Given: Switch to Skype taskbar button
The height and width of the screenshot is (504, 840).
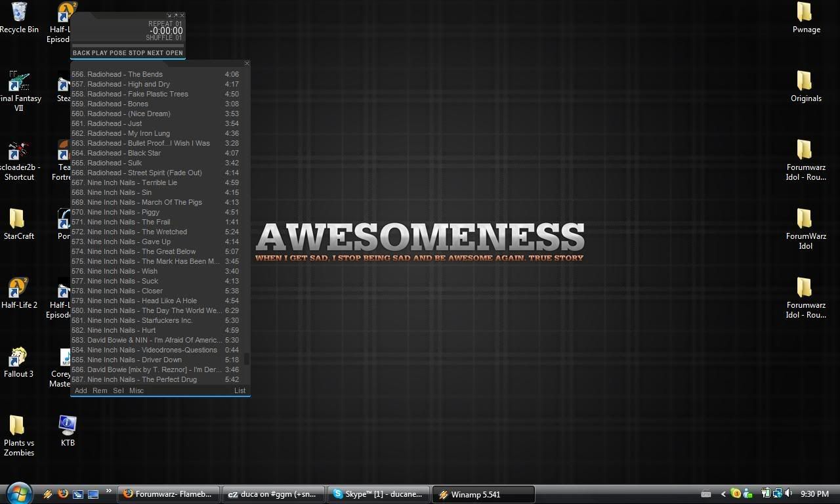Looking at the screenshot, I should pos(379,494).
